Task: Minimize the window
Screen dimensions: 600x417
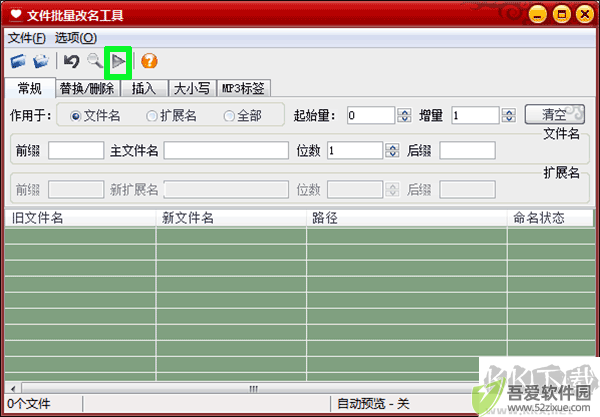Action: pos(538,15)
